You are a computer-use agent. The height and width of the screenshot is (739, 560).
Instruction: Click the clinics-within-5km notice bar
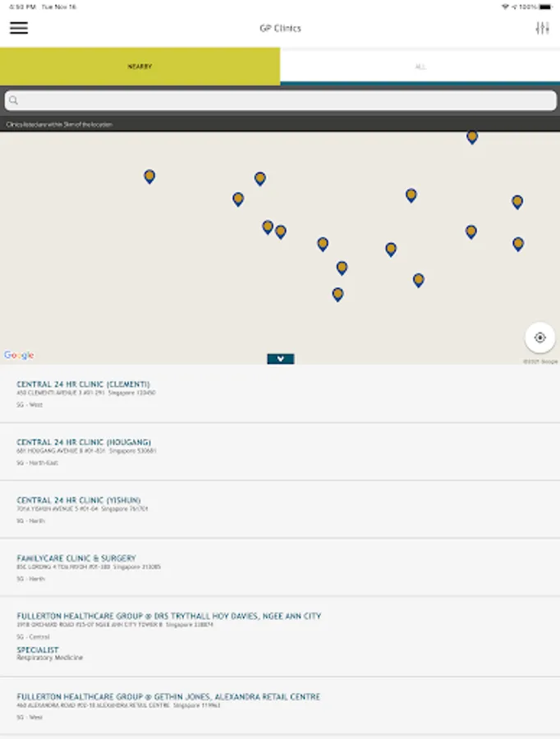tap(280, 125)
